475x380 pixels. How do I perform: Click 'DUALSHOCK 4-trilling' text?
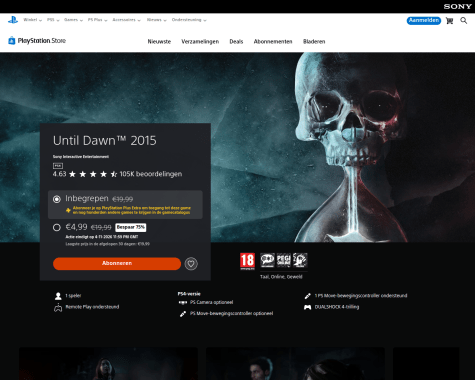(337, 307)
